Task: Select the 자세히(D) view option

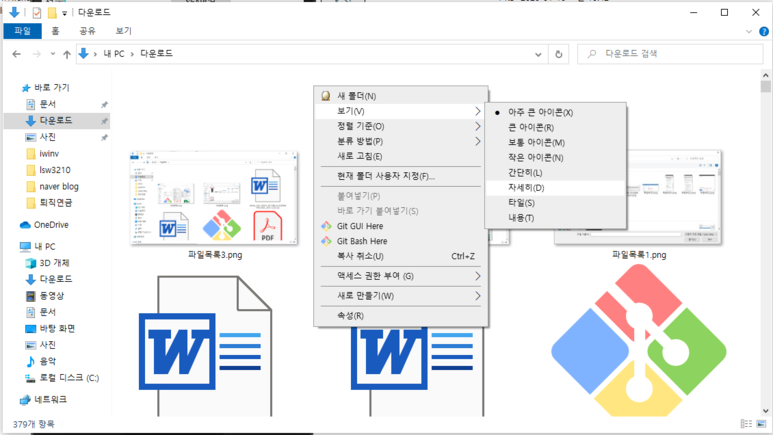Action: point(556,187)
